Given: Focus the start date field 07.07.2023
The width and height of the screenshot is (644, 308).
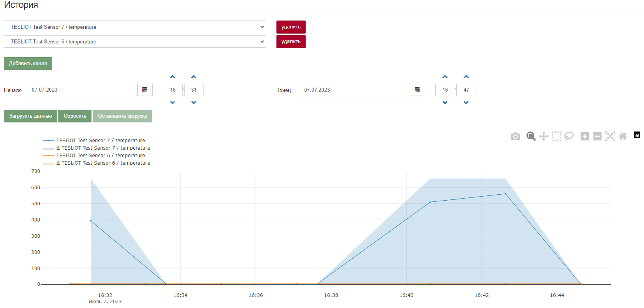Looking at the screenshot, I should point(82,90).
